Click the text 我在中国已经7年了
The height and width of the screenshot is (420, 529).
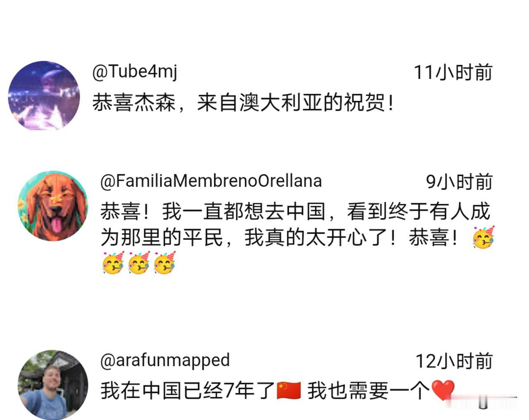tap(188, 391)
